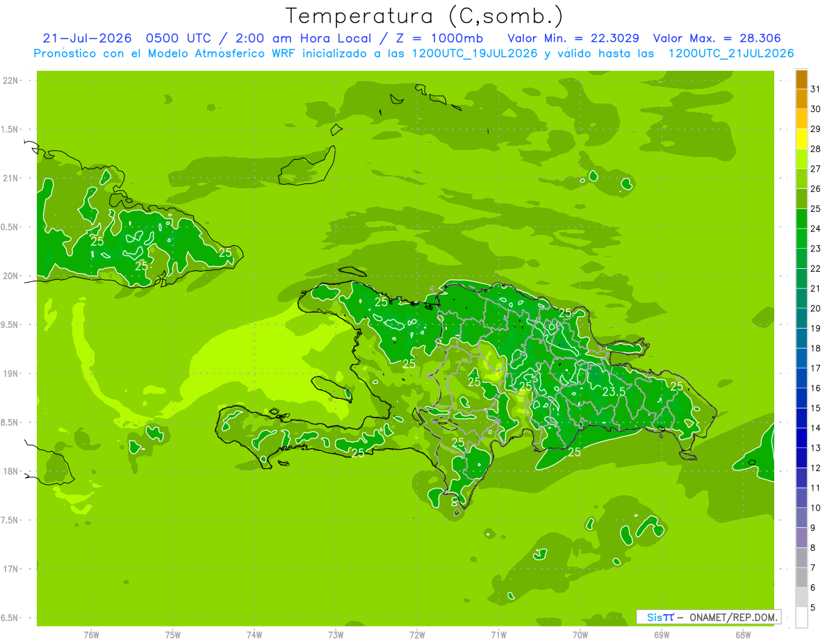
Task: Click the "1.5N" latitude tick label
Action: pyautogui.click(x=10, y=129)
